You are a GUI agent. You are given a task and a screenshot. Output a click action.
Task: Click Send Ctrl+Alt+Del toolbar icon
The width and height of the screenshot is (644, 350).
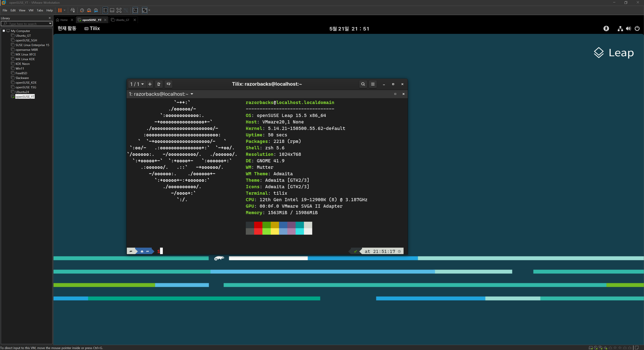click(72, 10)
